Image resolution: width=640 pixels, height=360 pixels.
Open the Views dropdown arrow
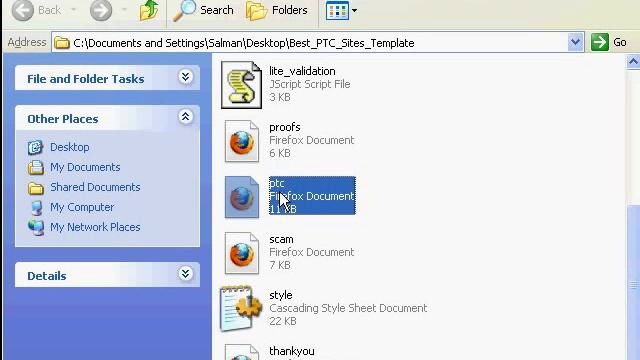[x=354, y=11]
